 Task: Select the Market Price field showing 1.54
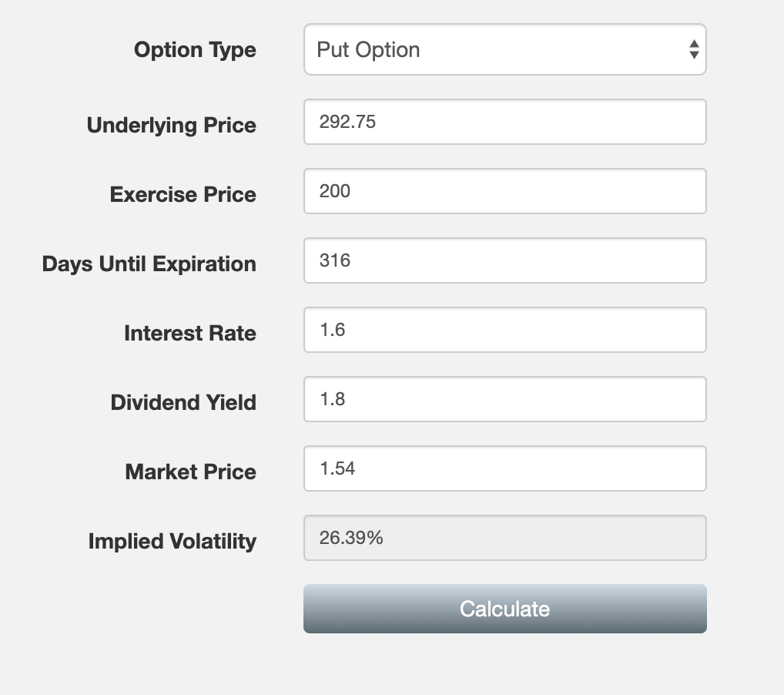click(x=504, y=468)
